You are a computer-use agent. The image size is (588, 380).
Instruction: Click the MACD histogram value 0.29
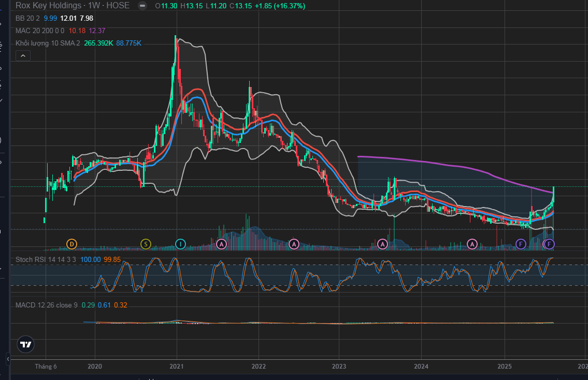[x=88, y=305]
